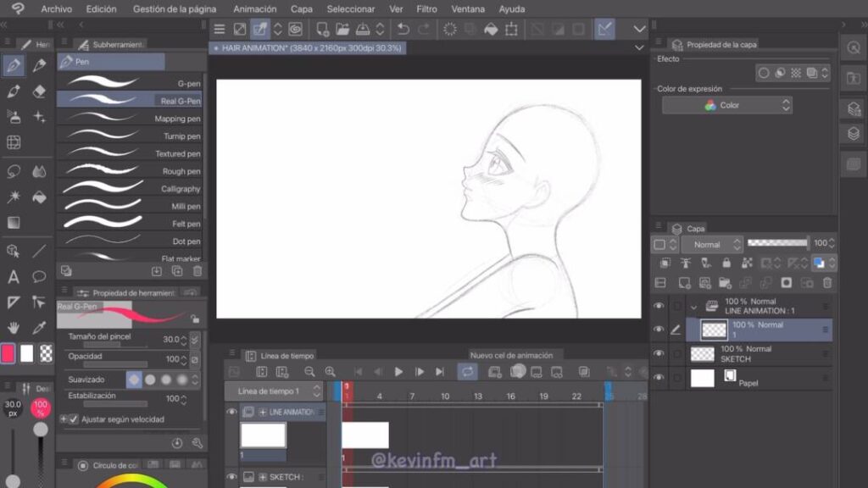Image resolution: width=868 pixels, height=488 pixels.
Task: Select the Gradient tool
Action: [14, 223]
